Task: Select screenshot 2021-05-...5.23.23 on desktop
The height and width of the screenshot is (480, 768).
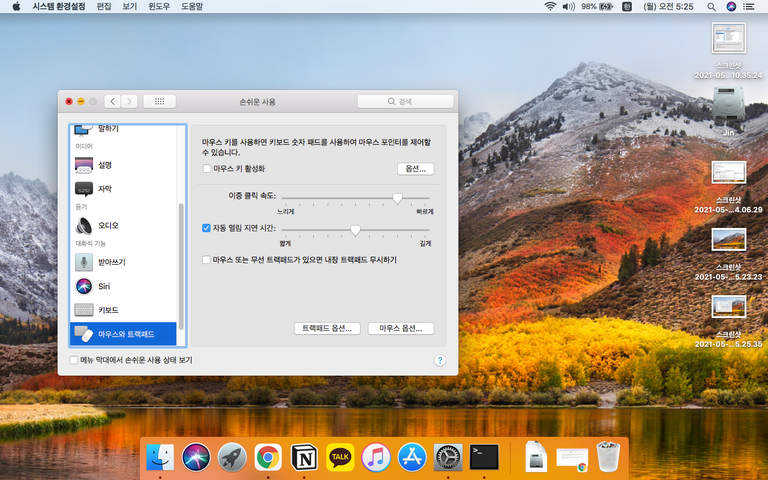Action: [728, 254]
